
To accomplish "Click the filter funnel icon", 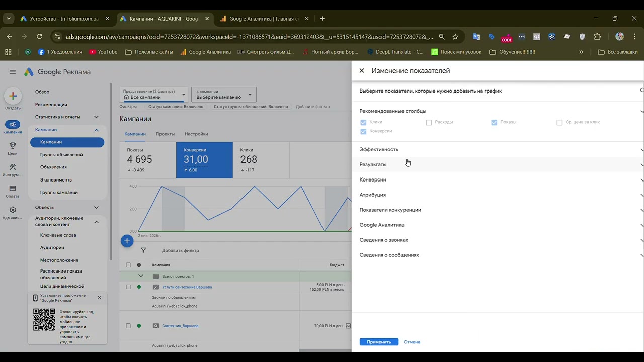I will coord(143,250).
